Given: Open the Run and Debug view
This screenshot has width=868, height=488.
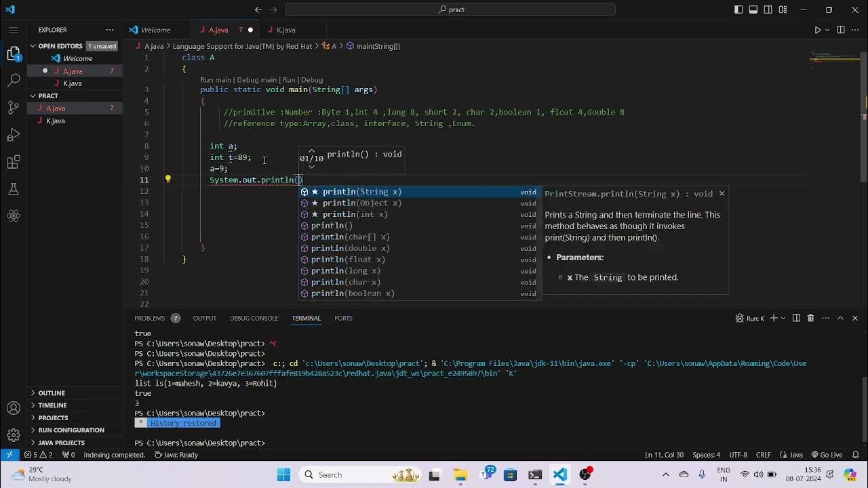Looking at the screenshot, I should coord(14,135).
